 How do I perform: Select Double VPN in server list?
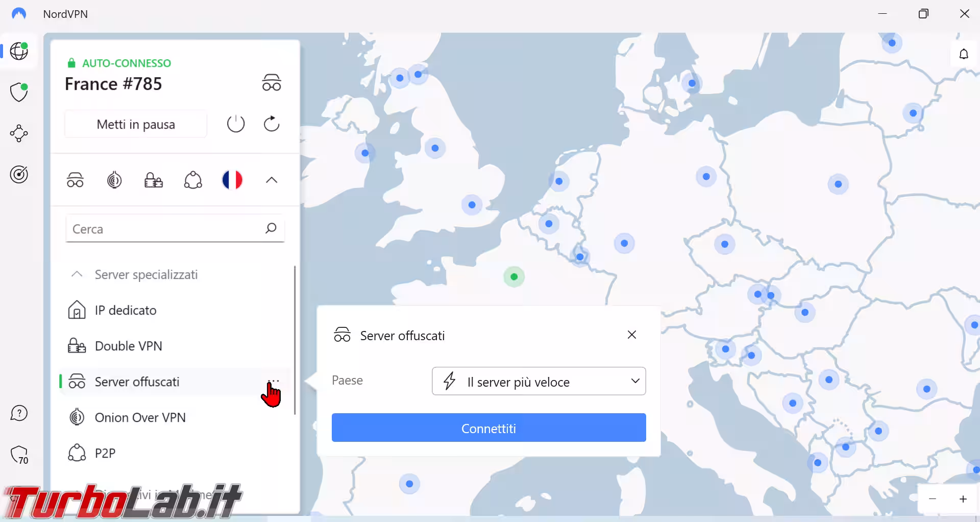(x=175, y=346)
